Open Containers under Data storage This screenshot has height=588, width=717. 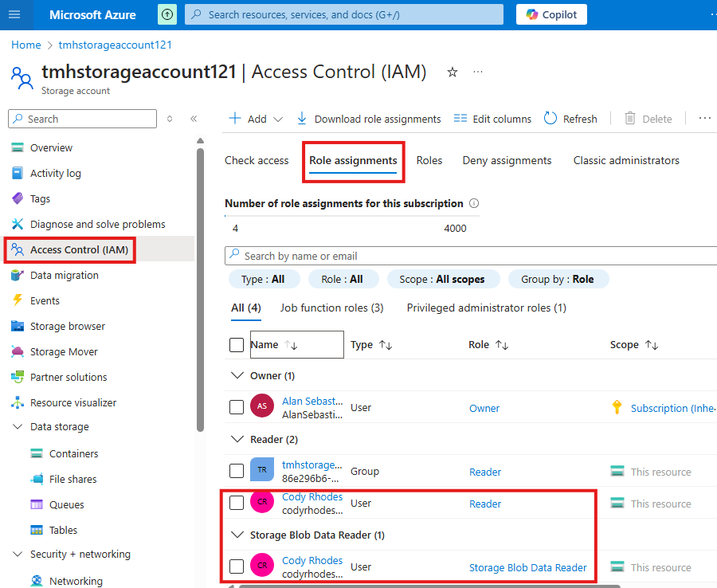(x=73, y=453)
